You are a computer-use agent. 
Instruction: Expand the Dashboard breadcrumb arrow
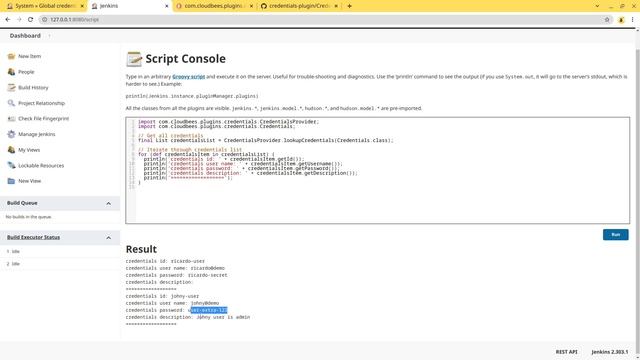pos(49,36)
